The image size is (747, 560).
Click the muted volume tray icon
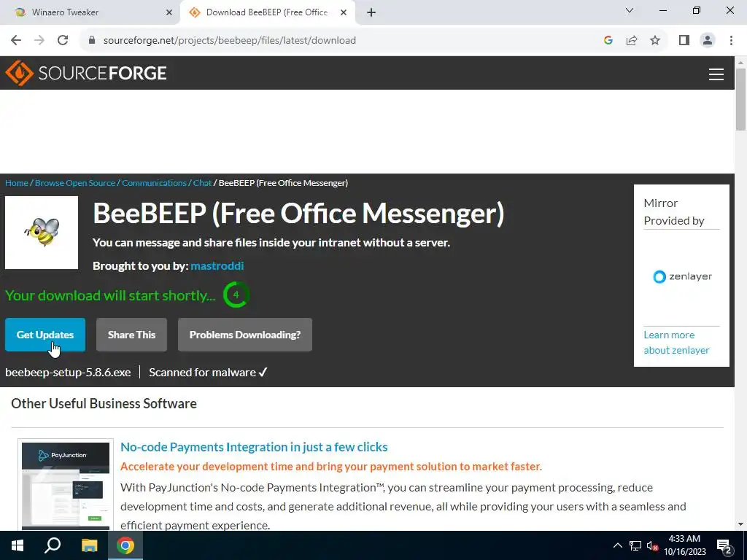(652, 546)
